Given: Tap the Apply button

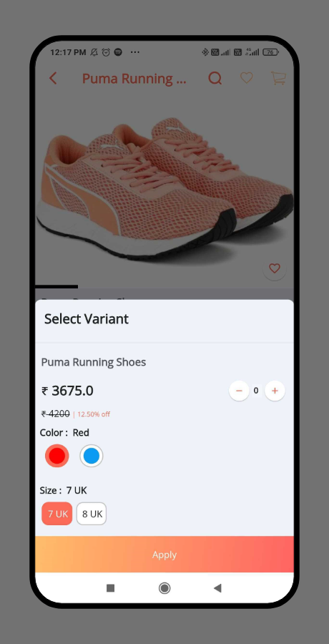Looking at the screenshot, I should [164, 554].
